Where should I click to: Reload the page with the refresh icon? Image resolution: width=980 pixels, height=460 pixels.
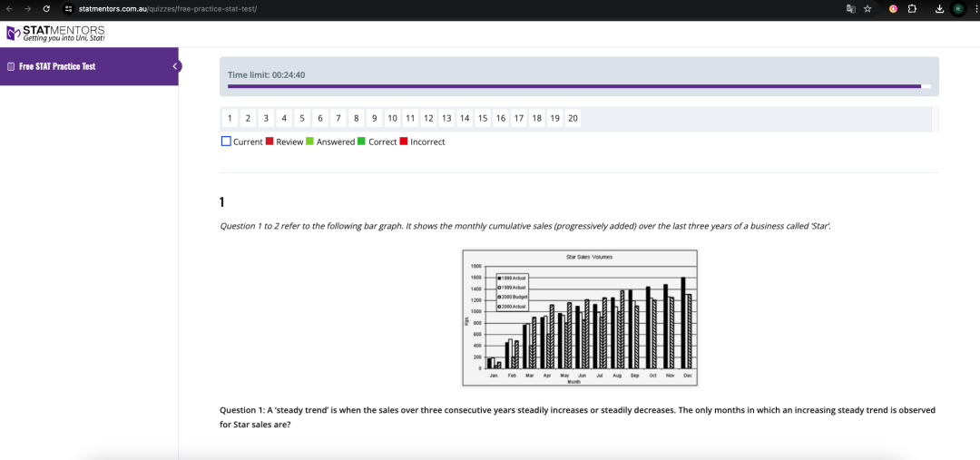tap(46, 9)
